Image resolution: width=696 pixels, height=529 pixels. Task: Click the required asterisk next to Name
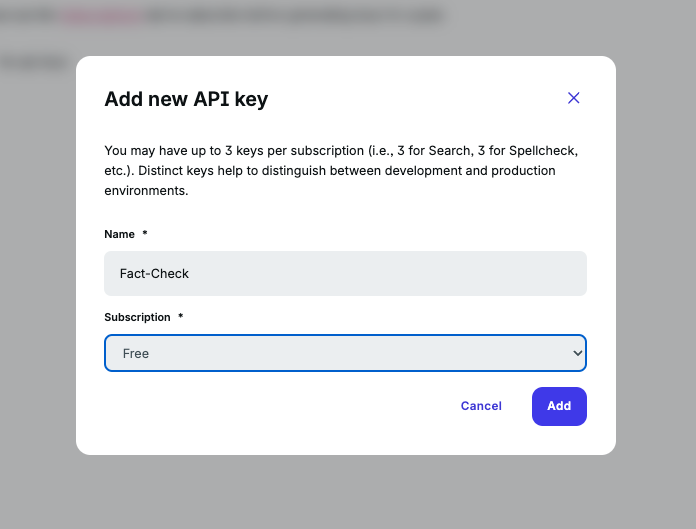point(145,233)
